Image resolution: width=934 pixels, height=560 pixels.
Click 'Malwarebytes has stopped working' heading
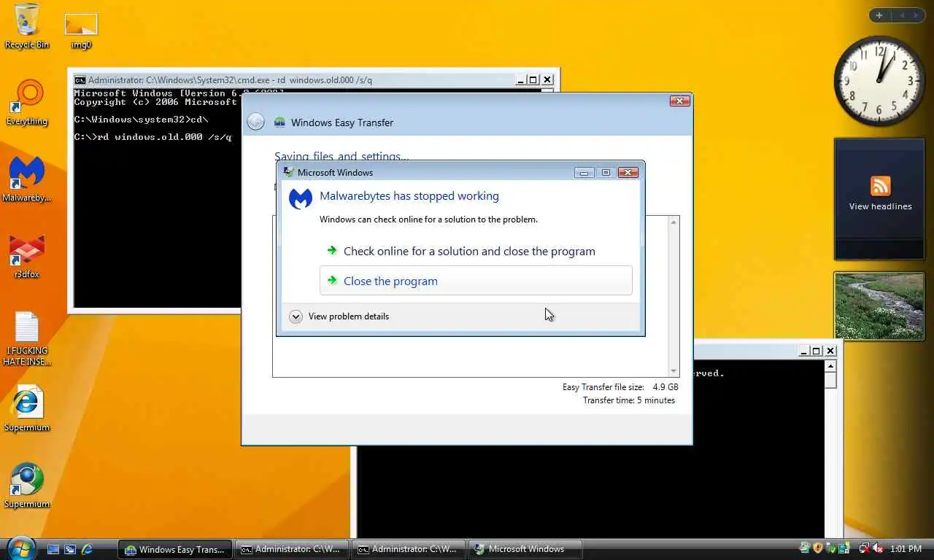[x=409, y=196]
